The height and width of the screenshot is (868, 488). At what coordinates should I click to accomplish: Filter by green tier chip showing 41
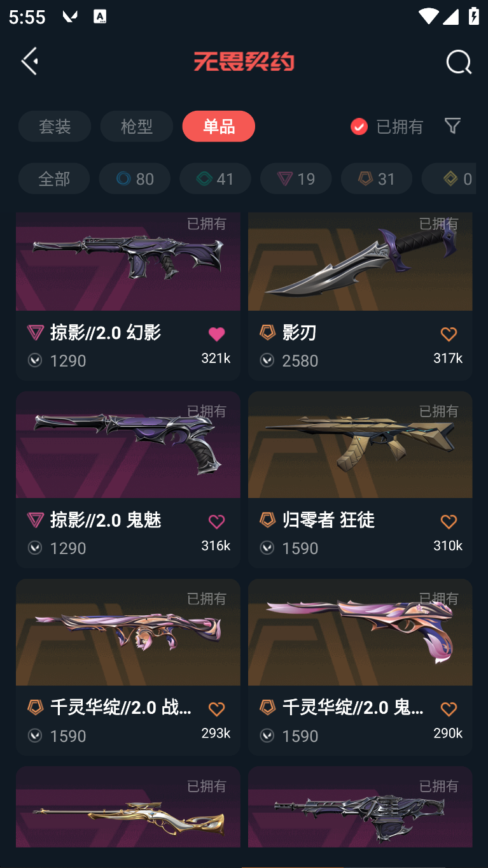pos(215,178)
